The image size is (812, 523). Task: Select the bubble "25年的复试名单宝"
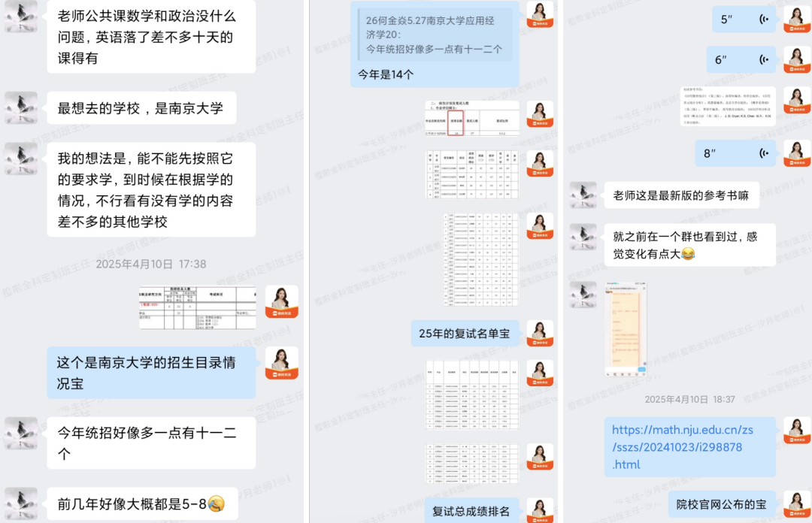click(465, 333)
